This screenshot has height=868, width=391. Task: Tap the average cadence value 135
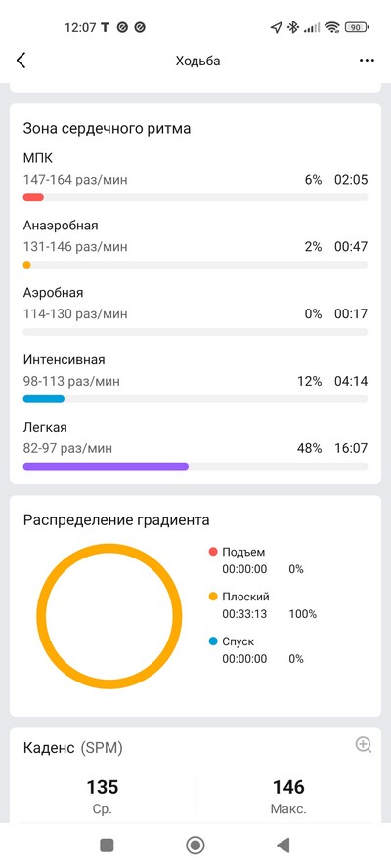pos(103,786)
